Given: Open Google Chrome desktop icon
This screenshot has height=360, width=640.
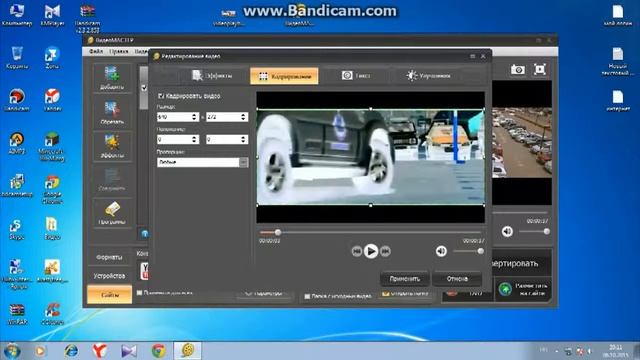Looking at the screenshot, I should [52, 189].
